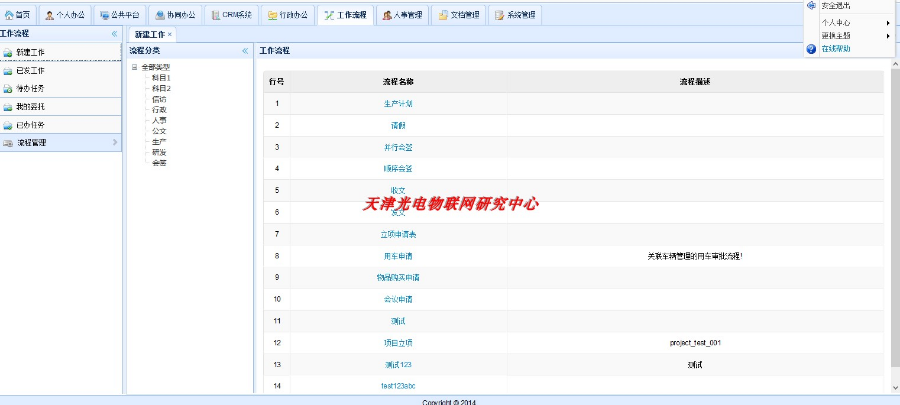The image size is (900, 405).
Task: Select 科目1 in the category tree
Action: [x=161, y=77]
